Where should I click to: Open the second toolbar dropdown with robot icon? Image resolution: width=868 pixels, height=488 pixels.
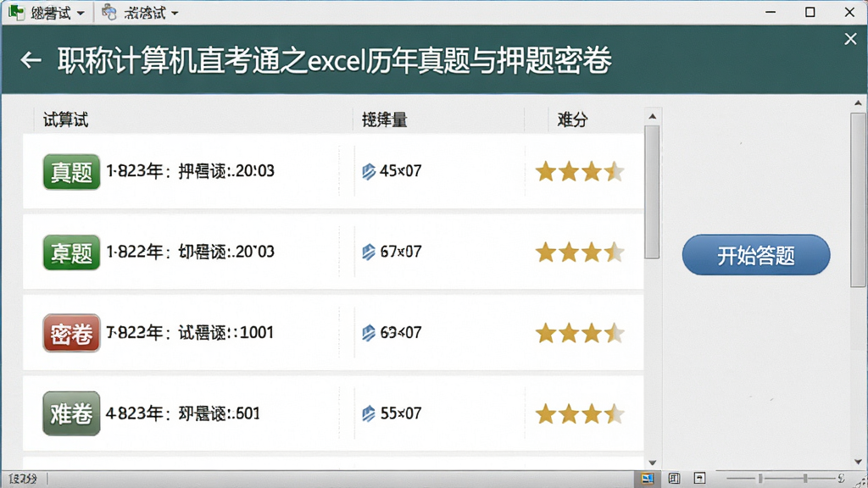click(141, 12)
